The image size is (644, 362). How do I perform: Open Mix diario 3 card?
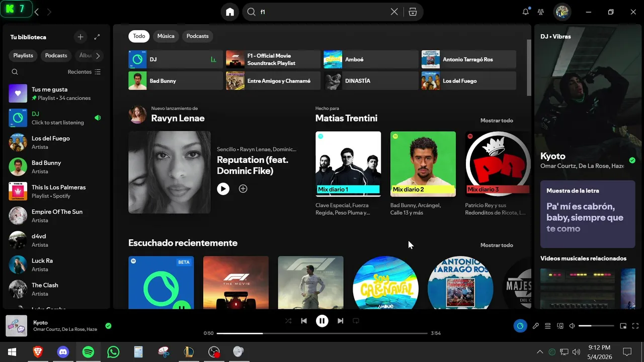(498, 174)
